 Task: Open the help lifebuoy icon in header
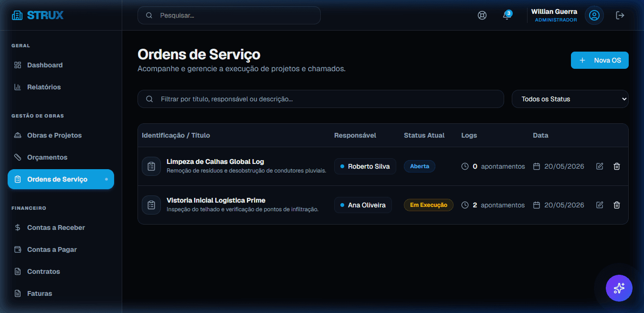[x=482, y=15]
